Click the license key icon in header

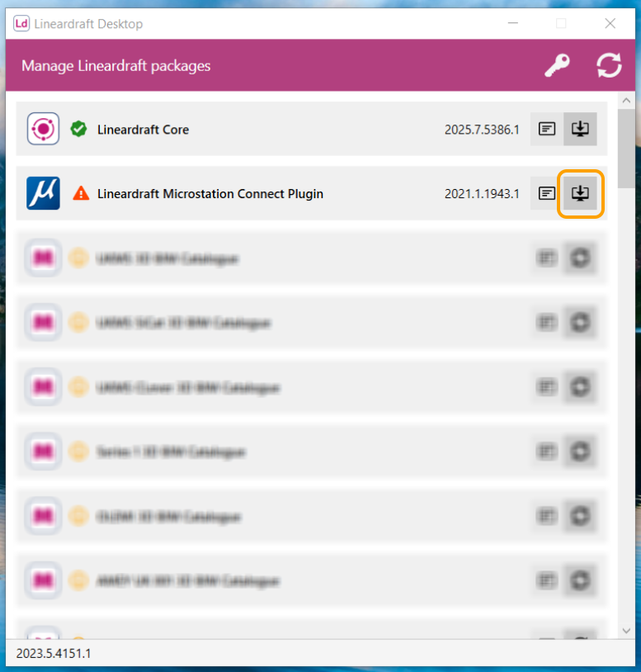click(557, 65)
